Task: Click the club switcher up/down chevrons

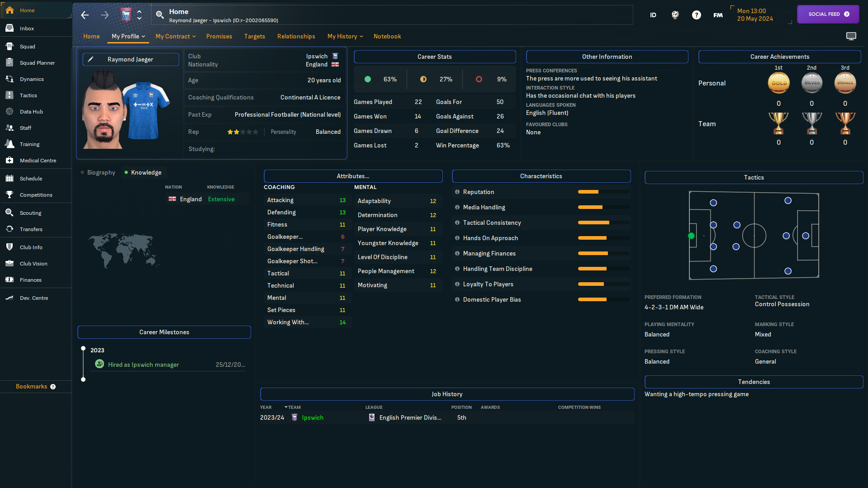Action: point(139,15)
